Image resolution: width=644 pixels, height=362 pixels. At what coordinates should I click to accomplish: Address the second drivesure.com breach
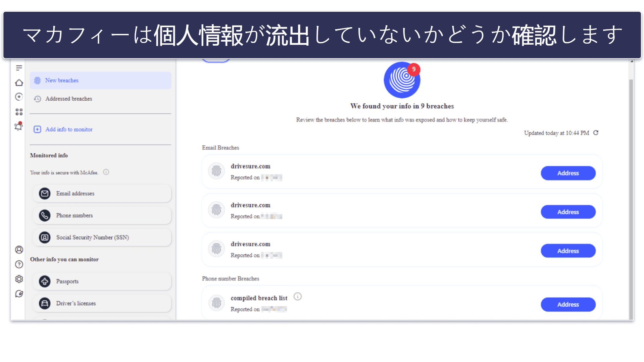pos(568,212)
